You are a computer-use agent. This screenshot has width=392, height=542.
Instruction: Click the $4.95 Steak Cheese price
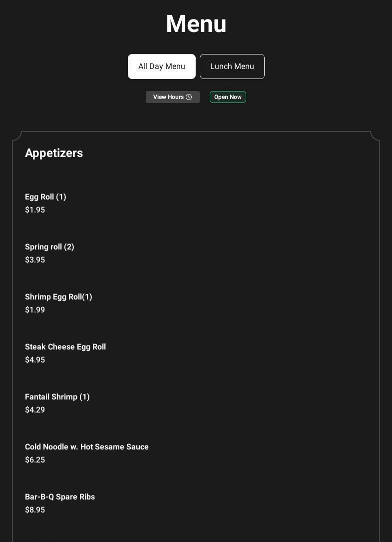[x=35, y=360]
